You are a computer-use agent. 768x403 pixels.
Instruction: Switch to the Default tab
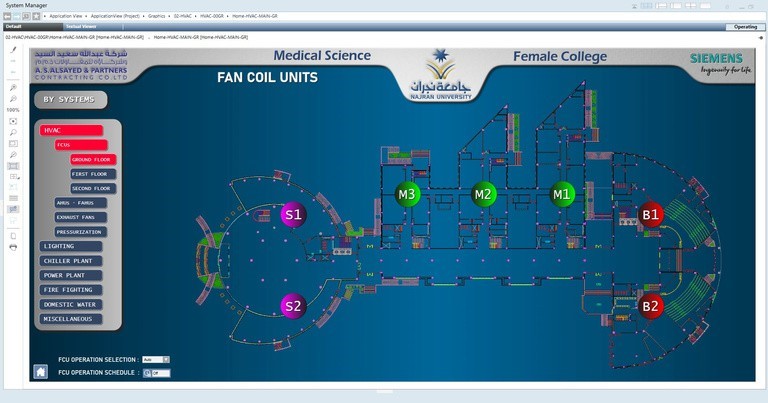coord(13,27)
